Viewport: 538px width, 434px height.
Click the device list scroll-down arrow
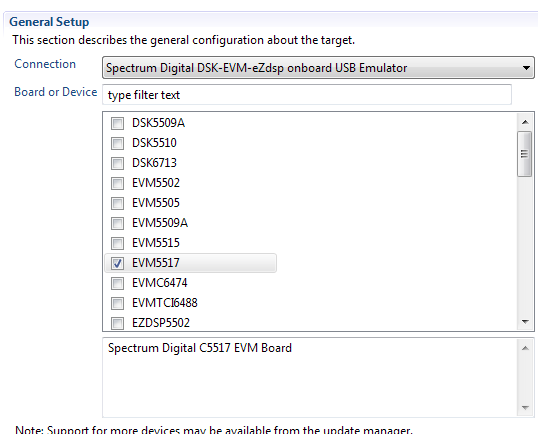[525, 321]
